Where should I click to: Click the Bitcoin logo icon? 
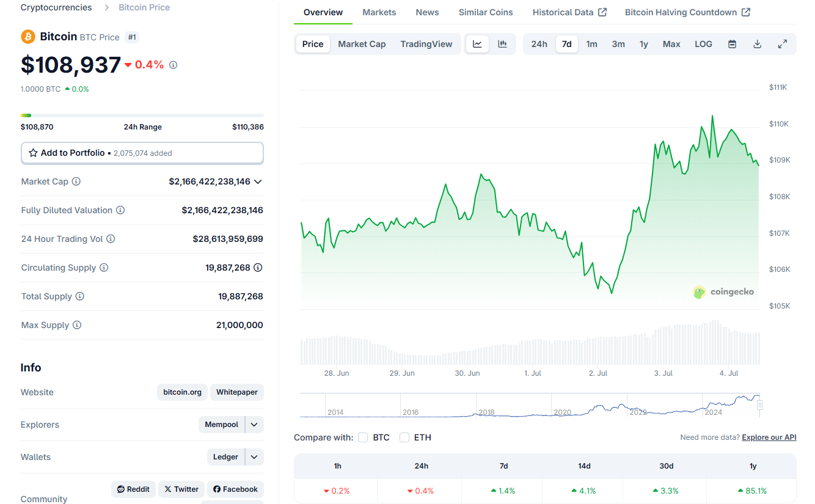pos(28,37)
